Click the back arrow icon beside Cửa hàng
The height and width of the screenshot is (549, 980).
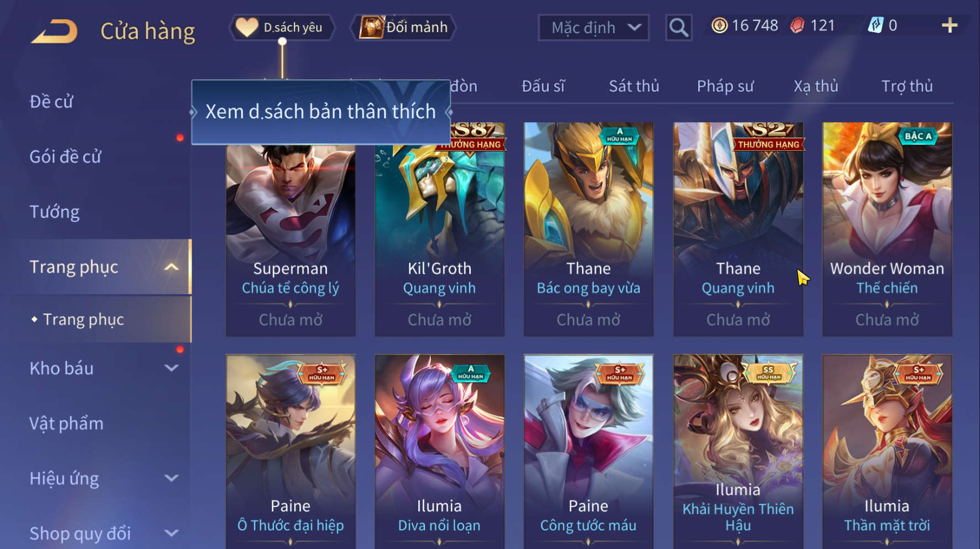pyautogui.click(x=54, y=31)
